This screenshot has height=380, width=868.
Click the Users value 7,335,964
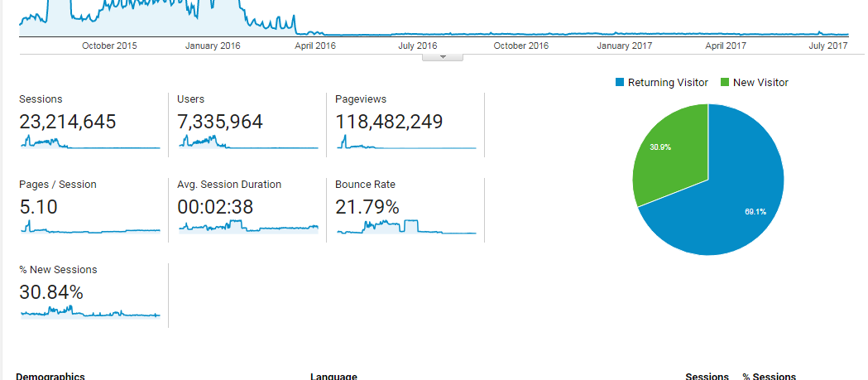pyautogui.click(x=220, y=123)
